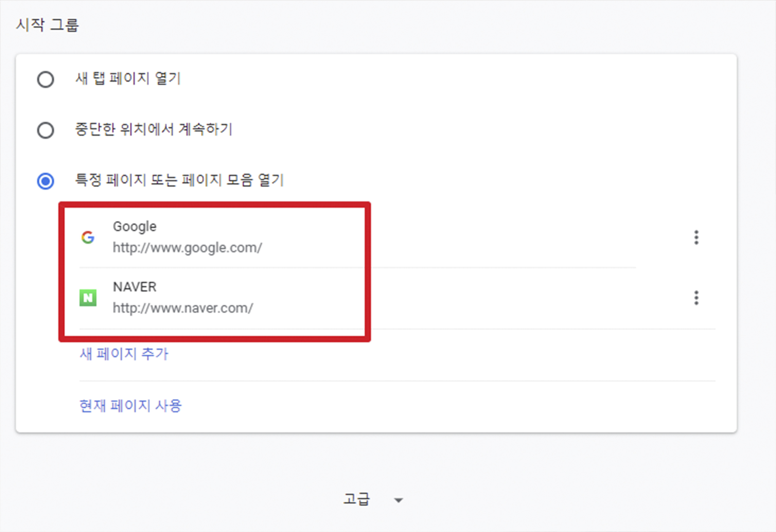Click the '새 탭 페이지 열기' option label
The height and width of the screenshot is (532, 776).
coord(128,79)
